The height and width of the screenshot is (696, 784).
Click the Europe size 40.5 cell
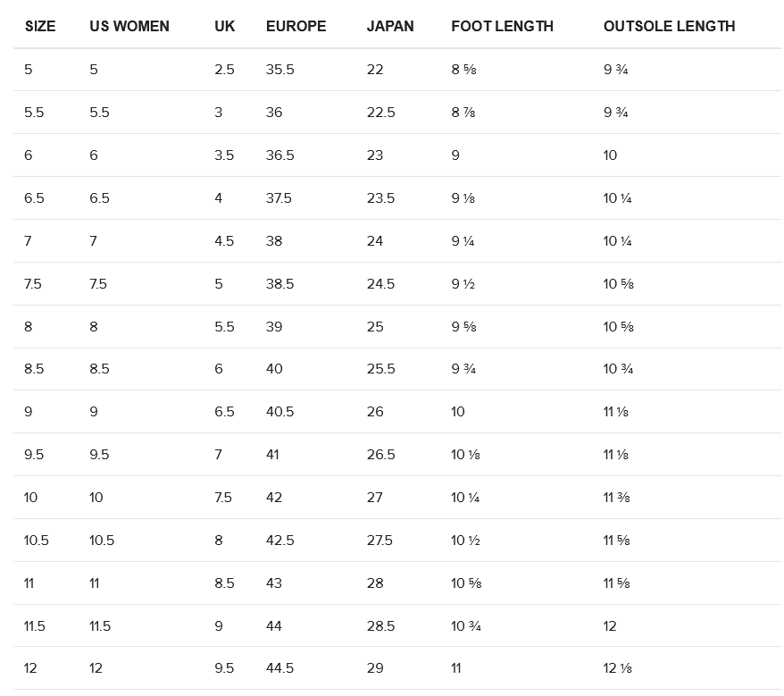click(280, 412)
